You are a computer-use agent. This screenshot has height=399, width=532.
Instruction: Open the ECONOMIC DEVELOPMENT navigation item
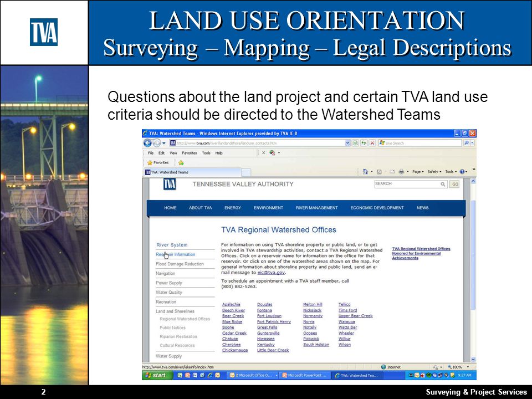click(x=377, y=208)
